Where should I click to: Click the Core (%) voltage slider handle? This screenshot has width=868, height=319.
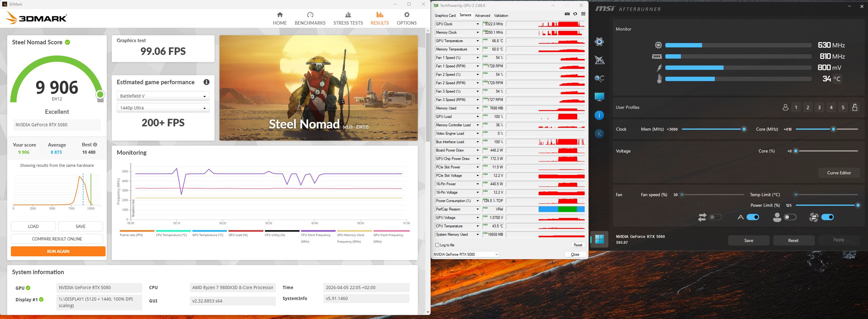(x=796, y=151)
